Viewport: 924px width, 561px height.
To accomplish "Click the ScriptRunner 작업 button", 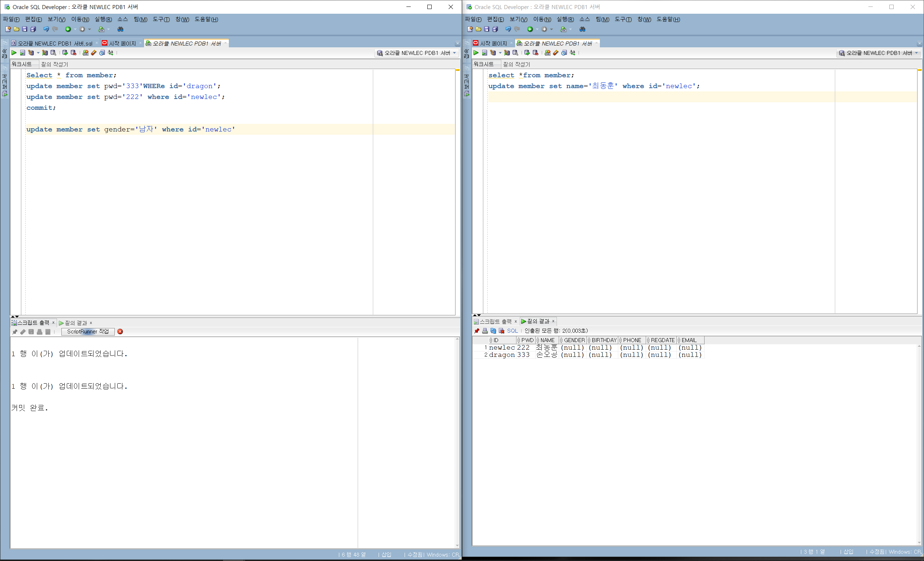I will click(x=88, y=331).
